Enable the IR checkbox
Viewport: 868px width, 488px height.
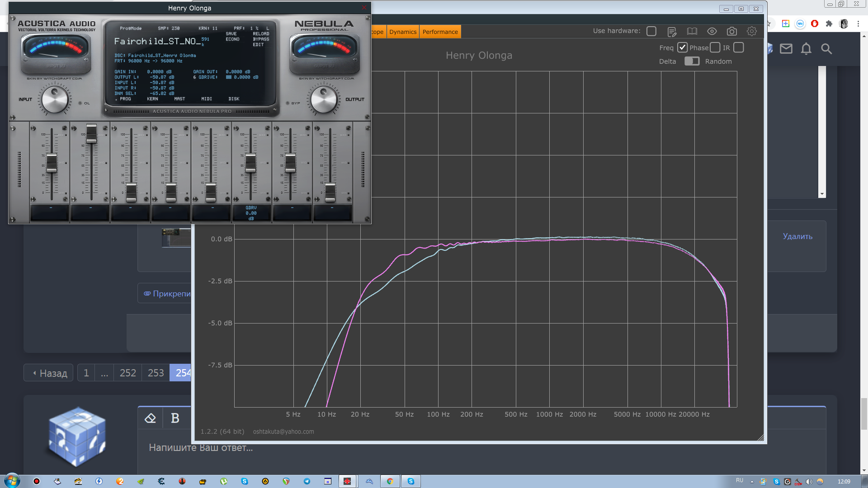(739, 47)
